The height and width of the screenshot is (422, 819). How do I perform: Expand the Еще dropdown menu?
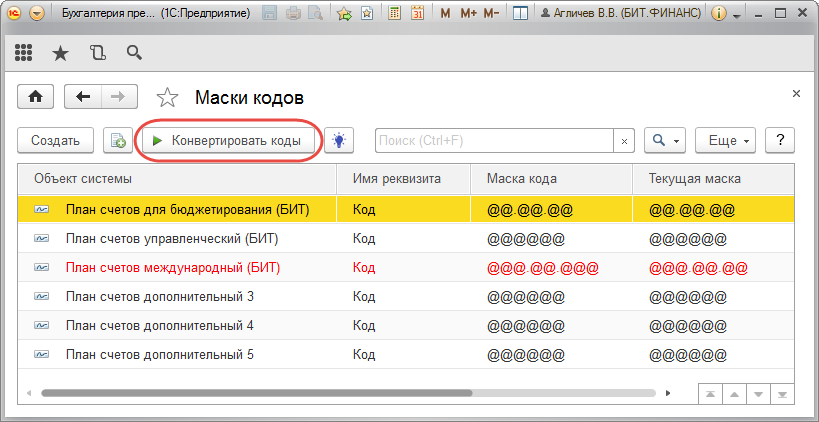[729, 141]
